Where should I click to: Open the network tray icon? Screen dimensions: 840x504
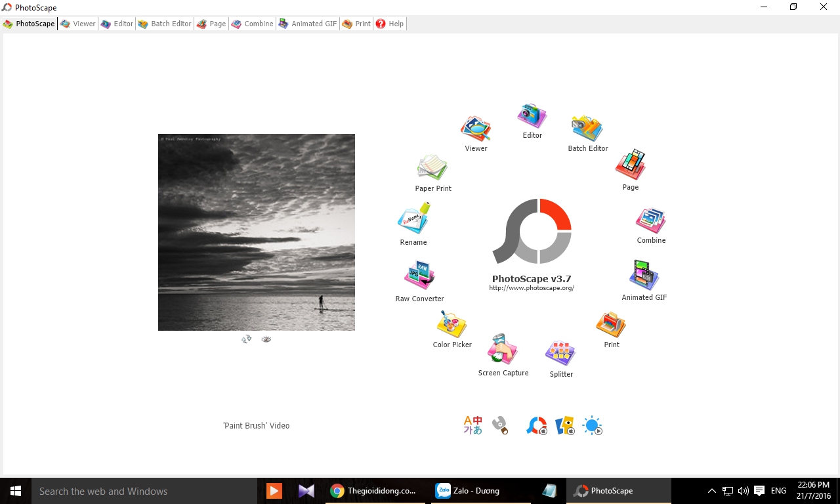click(728, 491)
